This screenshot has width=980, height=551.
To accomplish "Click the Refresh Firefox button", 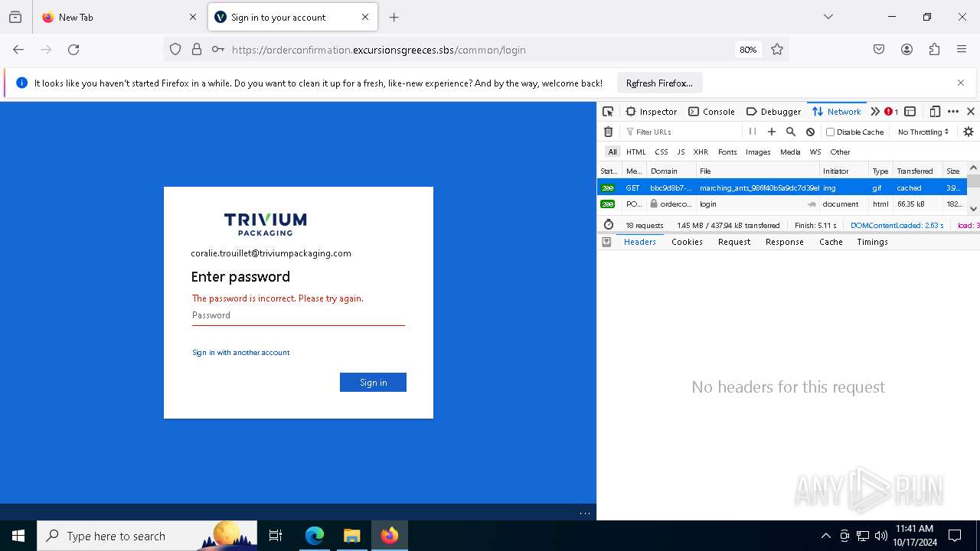I will pyautogui.click(x=659, y=83).
